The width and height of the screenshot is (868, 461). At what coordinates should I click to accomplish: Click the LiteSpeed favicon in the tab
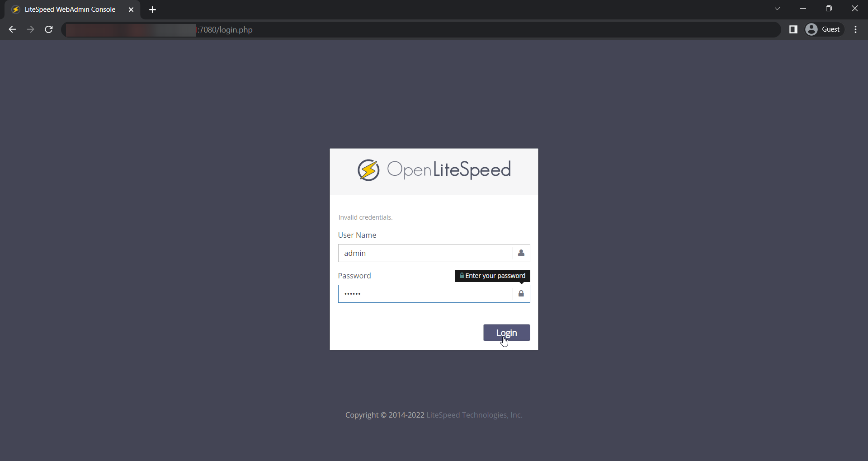coord(16,9)
